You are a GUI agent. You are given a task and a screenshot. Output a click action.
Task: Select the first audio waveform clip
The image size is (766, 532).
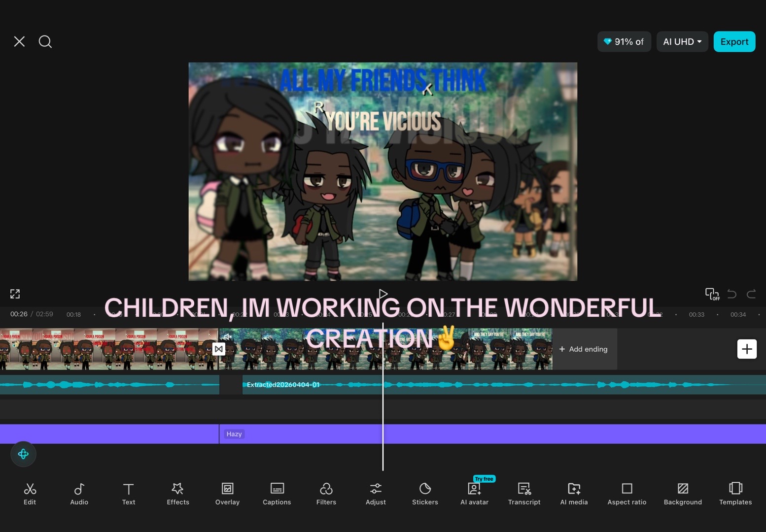(x=109, y=385)
